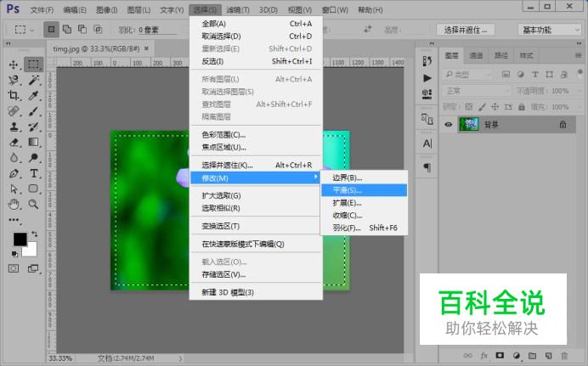Select the Clone Stamp tool
The height and width of the screenshot is (366, 588).
click(14, 127)
